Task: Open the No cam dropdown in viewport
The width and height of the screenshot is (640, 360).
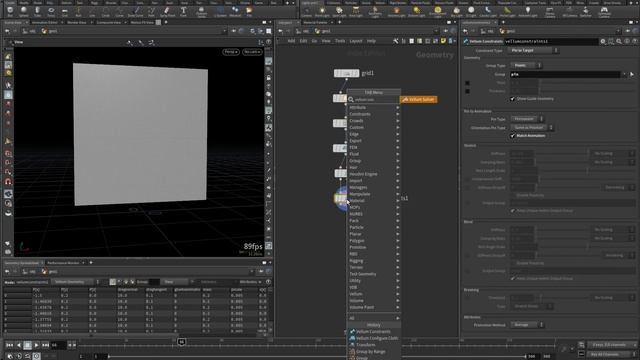Action: [x=251, y=52]
